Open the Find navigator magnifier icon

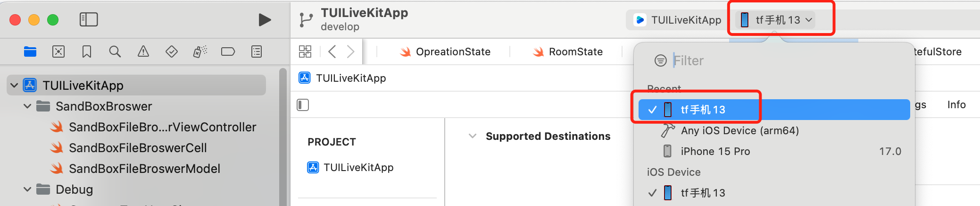115,51
